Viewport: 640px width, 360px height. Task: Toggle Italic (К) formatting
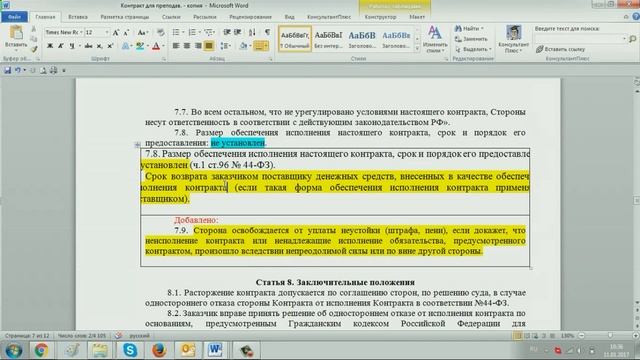click(x=60, y=46)
